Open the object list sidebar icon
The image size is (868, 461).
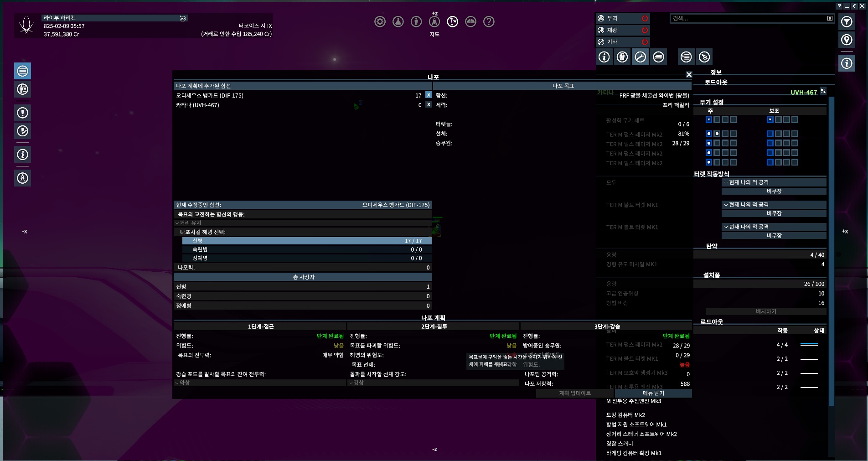tap(22, 71)
